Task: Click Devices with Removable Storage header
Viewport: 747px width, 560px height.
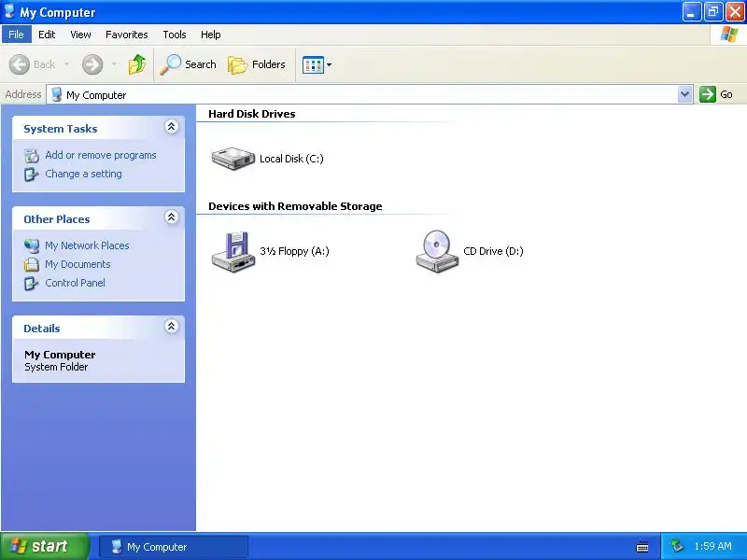Action: coord(295,206)
